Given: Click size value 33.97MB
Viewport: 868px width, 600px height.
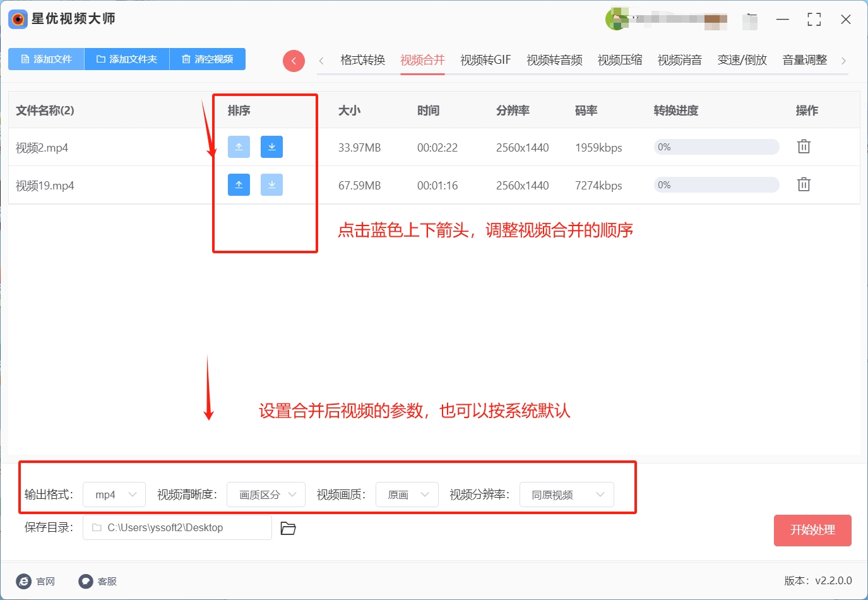Looking at the screenshot, I should point(359,148).
